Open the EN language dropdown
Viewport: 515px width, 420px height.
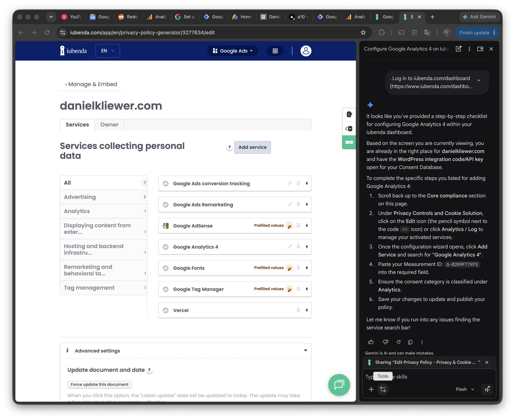[x=108, y=51]
